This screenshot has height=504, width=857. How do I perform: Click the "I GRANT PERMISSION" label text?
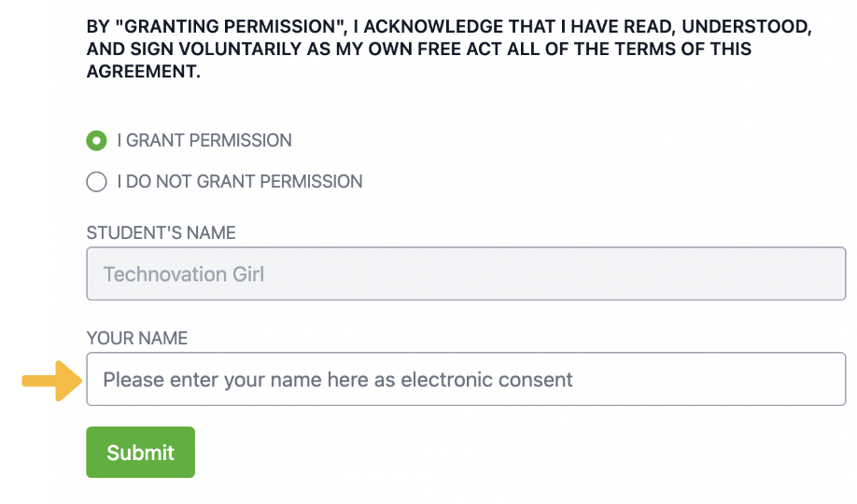tap(204, 141)
